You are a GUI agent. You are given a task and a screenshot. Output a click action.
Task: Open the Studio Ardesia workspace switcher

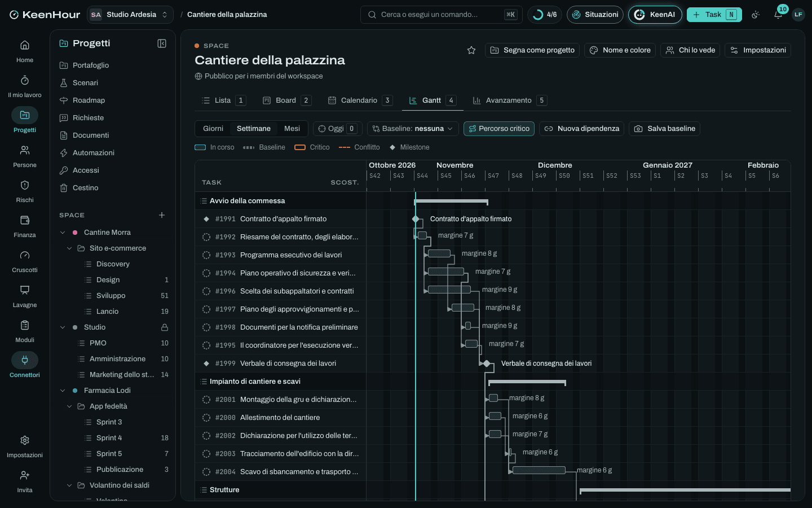[130, 15]
